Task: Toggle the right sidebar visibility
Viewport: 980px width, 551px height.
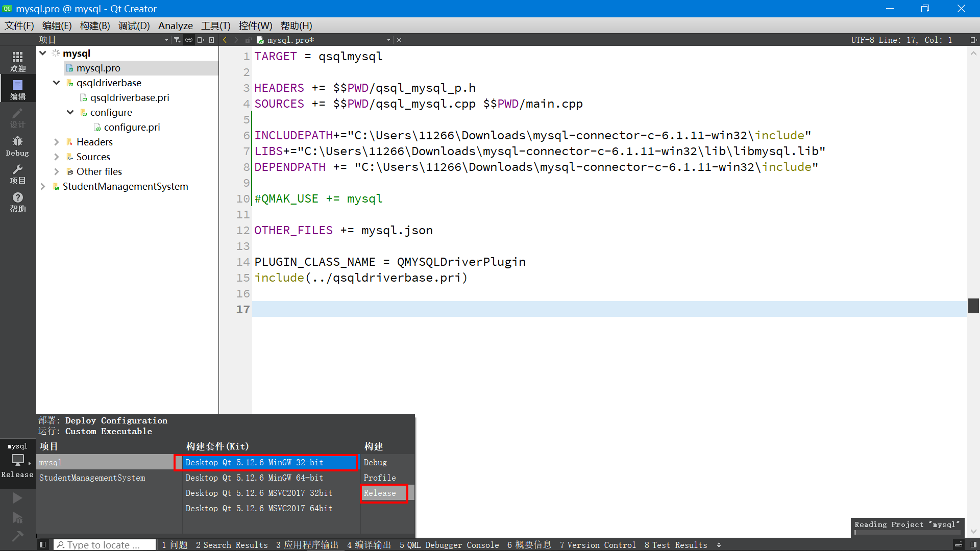Action: tap(973, 545)
